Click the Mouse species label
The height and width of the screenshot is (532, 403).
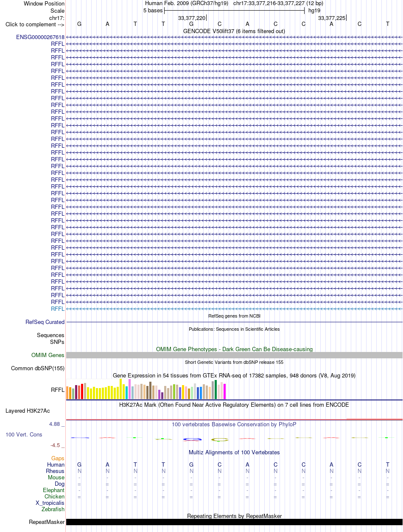56,478
